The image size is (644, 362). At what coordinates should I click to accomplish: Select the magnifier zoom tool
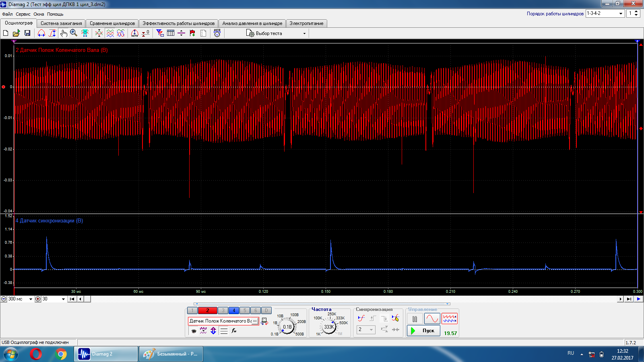74,33
